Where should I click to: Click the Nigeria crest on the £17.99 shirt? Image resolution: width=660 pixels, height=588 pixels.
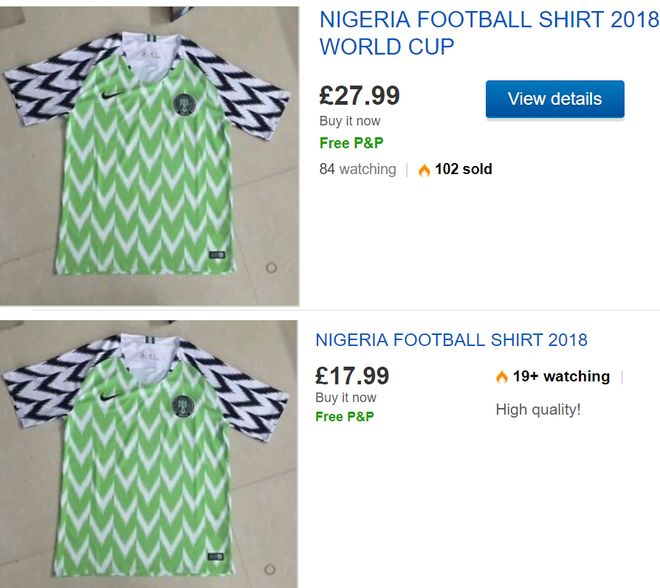coord(183,407)
